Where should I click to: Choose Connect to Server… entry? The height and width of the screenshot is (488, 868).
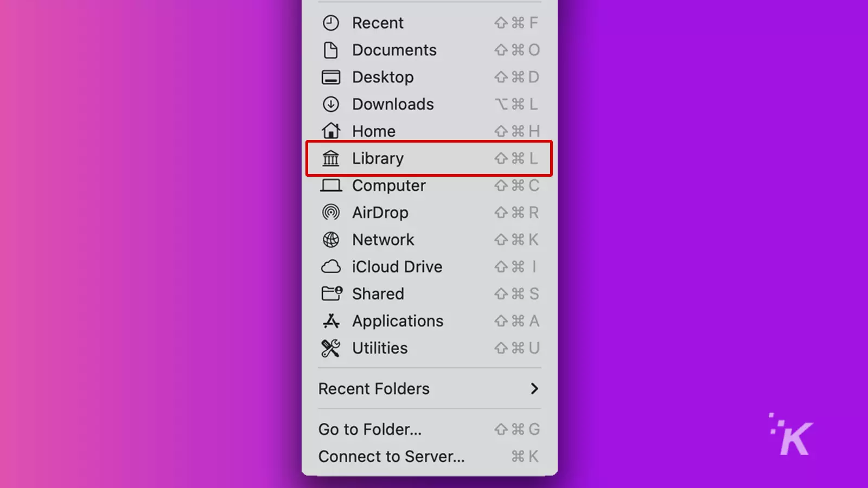coord(430,457)
